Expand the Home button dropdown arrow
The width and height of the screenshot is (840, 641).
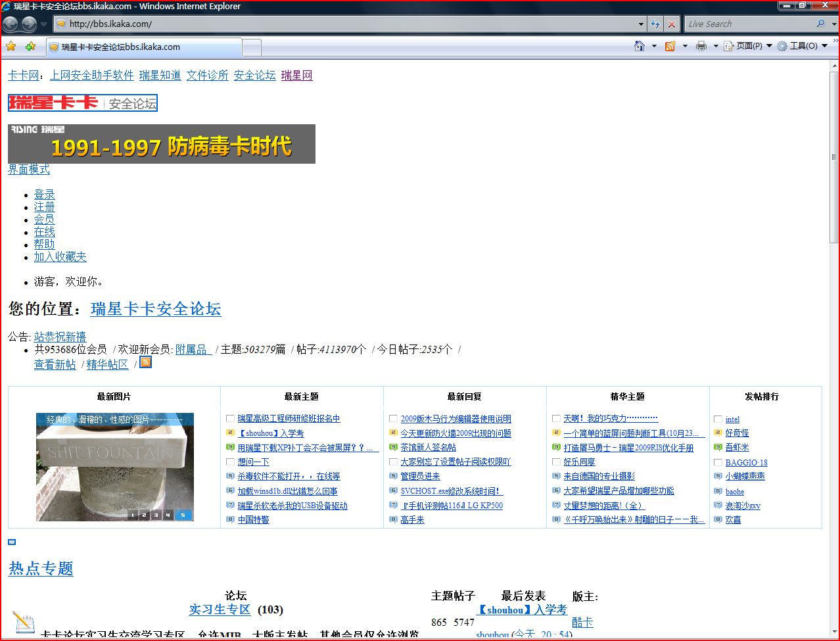tap(653, 46)
